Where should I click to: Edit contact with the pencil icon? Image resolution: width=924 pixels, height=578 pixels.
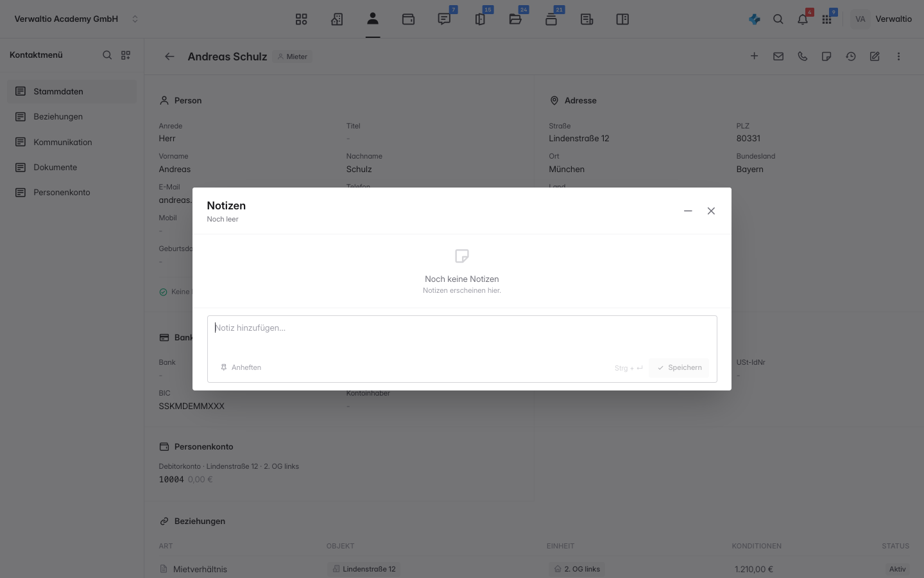click(875, 57)
